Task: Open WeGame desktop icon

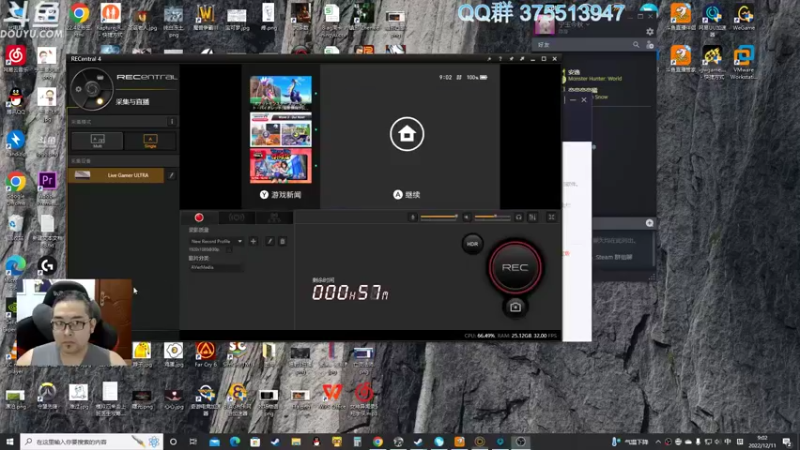Action: click(743, 17)
